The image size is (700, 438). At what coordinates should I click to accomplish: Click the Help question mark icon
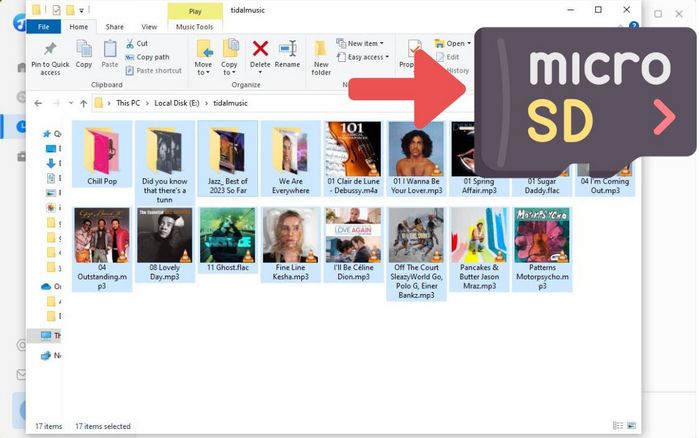(x=633, y=25)
